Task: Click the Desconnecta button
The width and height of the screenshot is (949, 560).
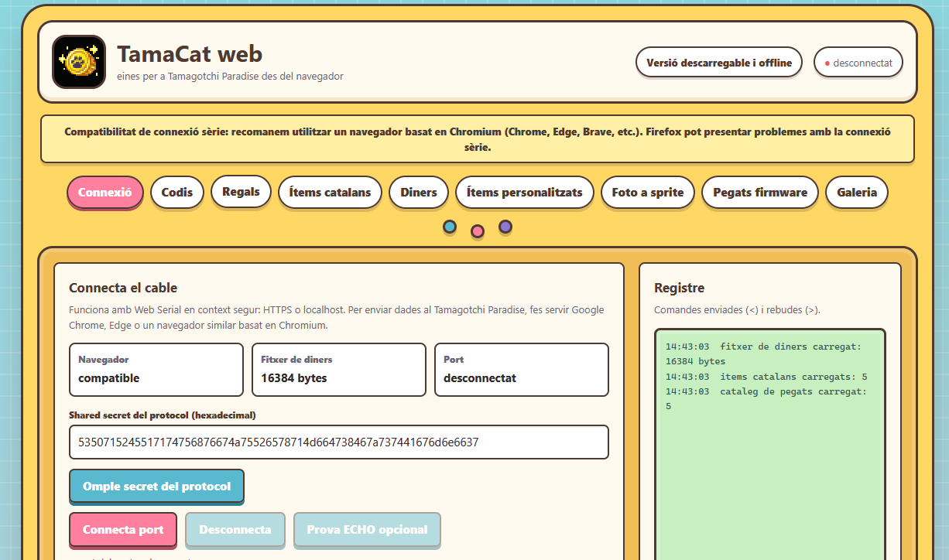Action: pos(235,530)
